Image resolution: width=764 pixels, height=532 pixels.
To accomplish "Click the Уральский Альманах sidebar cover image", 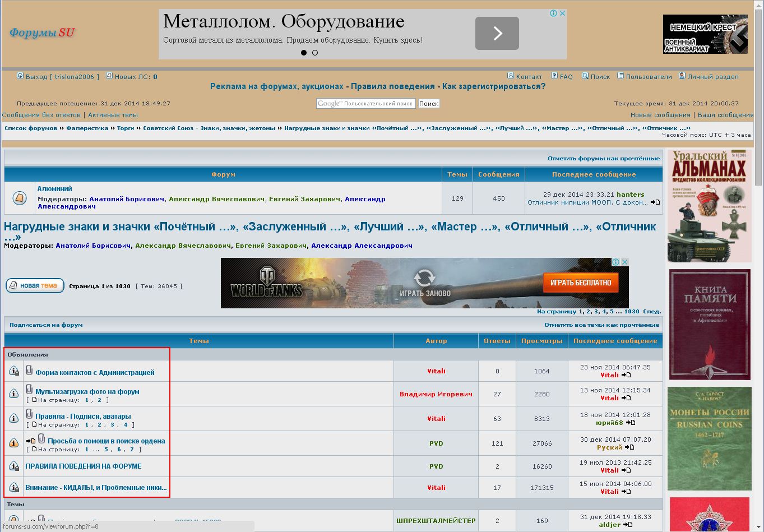I will [709, 206].
